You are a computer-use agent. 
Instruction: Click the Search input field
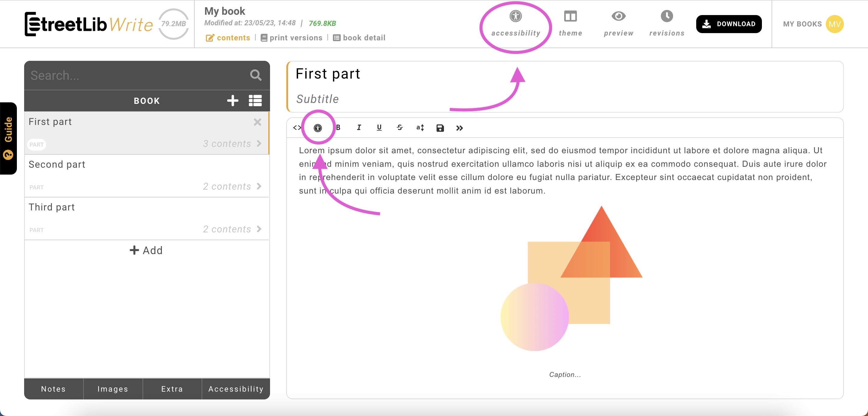click(x=135, y=75)
